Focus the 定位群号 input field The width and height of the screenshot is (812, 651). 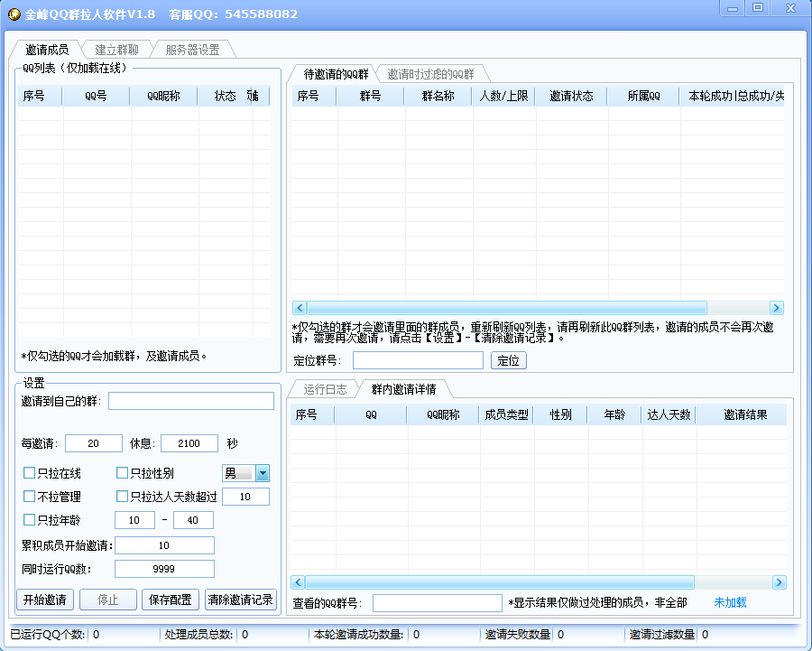tap(418, 360)
